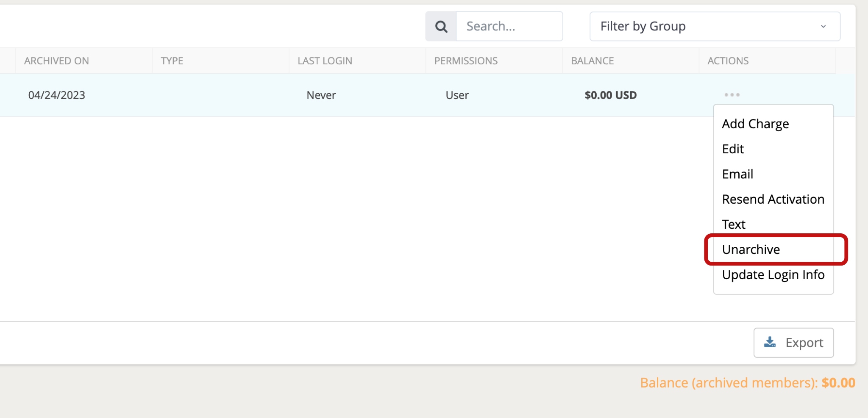868x418 pixels.
Task: Click the $0.00 USD balance cell
Action: [x=610, y=95]
